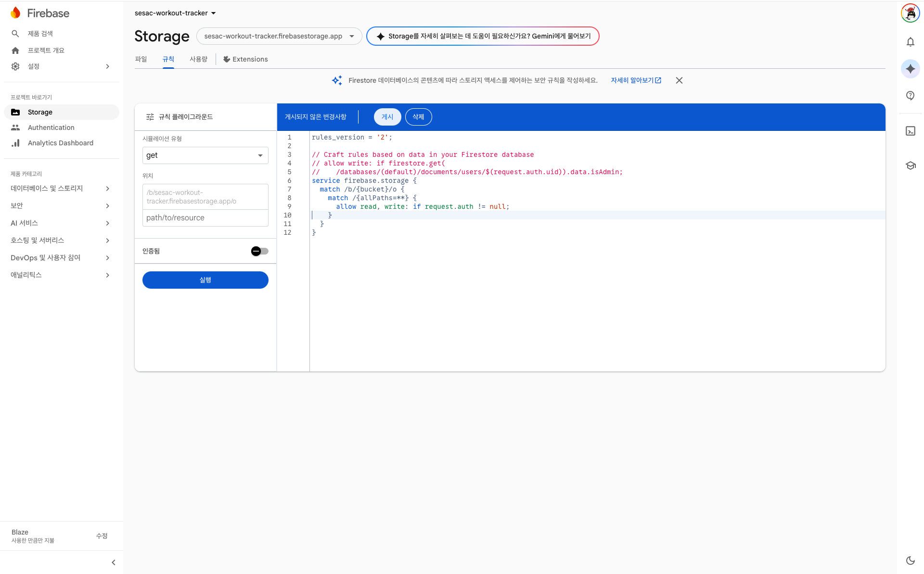Click the 게시되지 않은 변경사항 label
The width and height of the screenshot is (924, 574).
click(316, 117)
